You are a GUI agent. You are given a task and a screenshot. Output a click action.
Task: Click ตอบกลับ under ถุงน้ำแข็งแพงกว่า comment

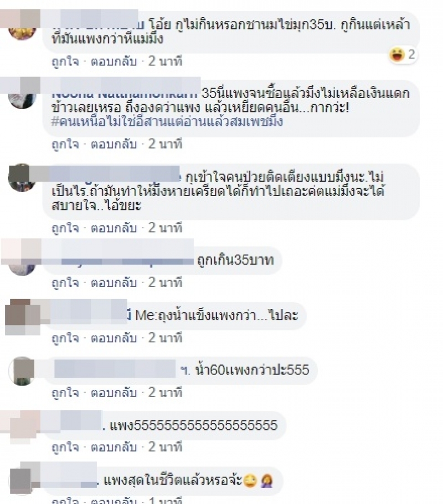coord(114,338)
